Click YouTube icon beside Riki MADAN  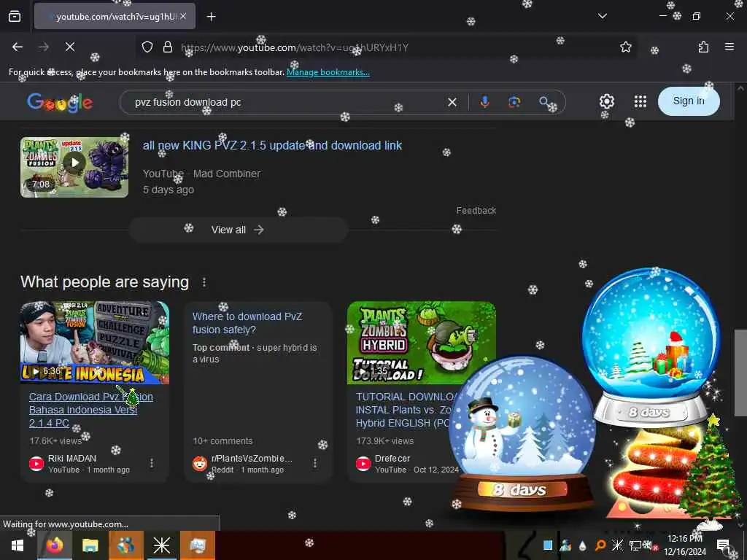(36, 463)
